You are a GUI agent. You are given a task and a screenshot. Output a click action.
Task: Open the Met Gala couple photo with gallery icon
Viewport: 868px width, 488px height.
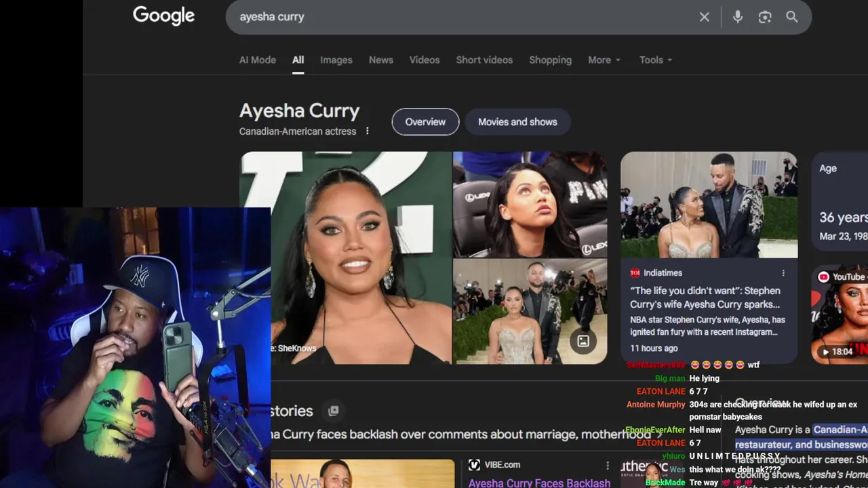530,312
